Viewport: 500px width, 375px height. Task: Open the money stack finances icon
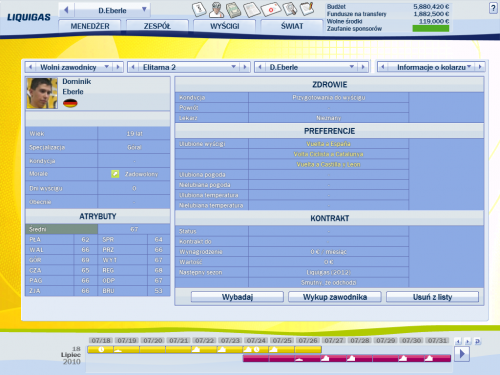[x=234, y=9]
